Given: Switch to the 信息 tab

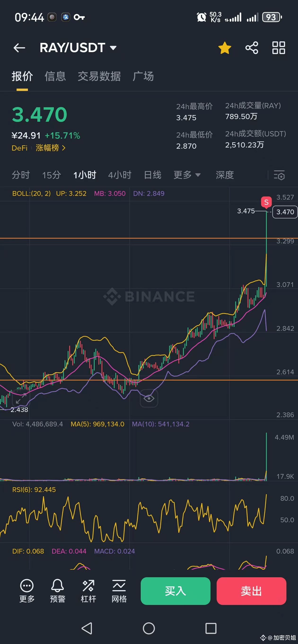Looking at the screenshot, I should [x=55, y=76].
